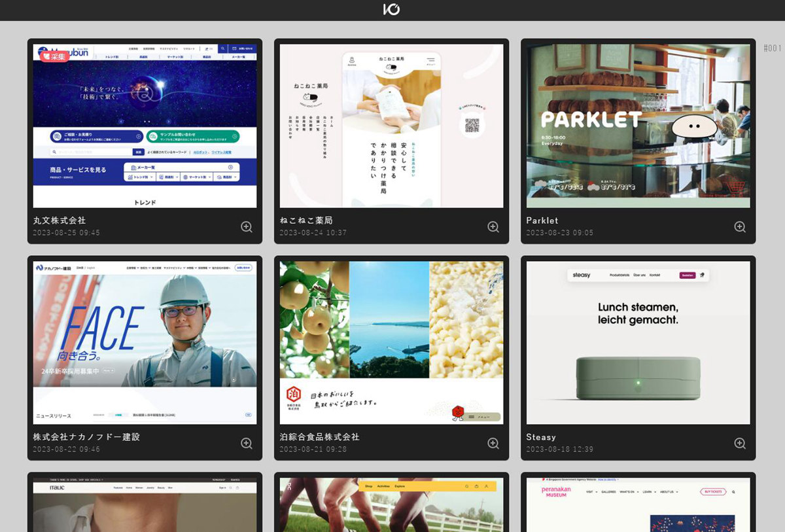785x532 pixels.
Task: Open the ITALIC site thumbnail
Action: [145, 505]
